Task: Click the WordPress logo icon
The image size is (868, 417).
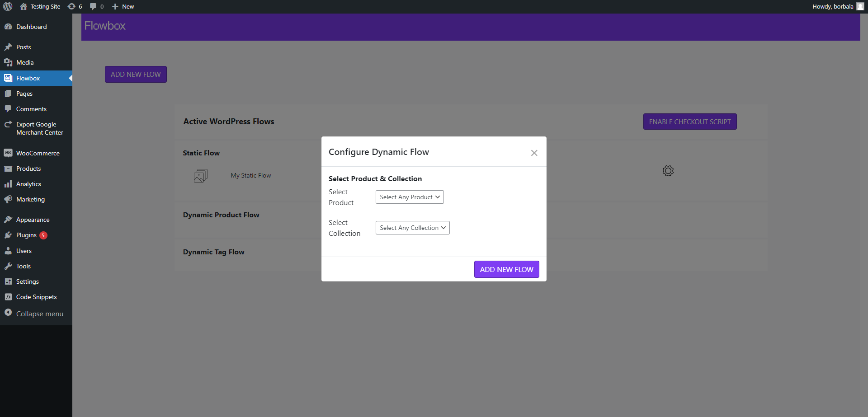Action: tap(8, 6)
